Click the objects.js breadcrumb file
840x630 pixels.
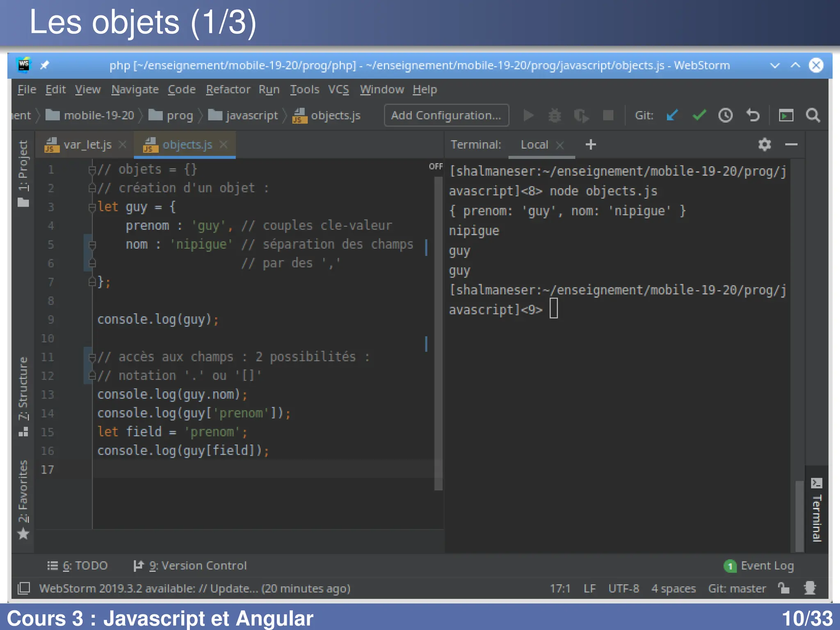[x=326, y=116]
